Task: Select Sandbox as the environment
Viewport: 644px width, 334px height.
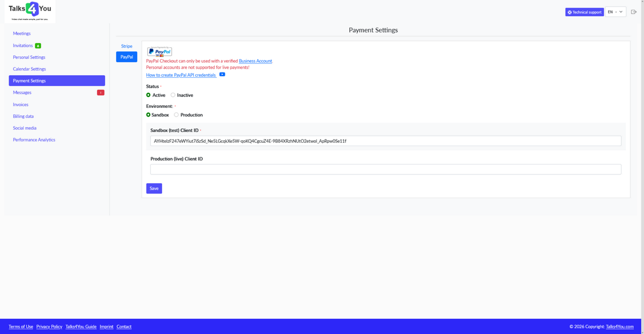Action: (148, 114)
